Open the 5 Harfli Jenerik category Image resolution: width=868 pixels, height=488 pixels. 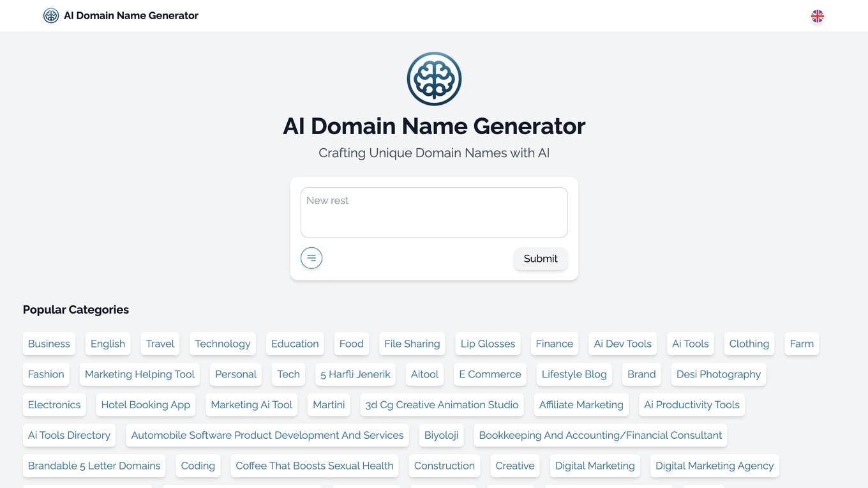click(x=355, y=374)
